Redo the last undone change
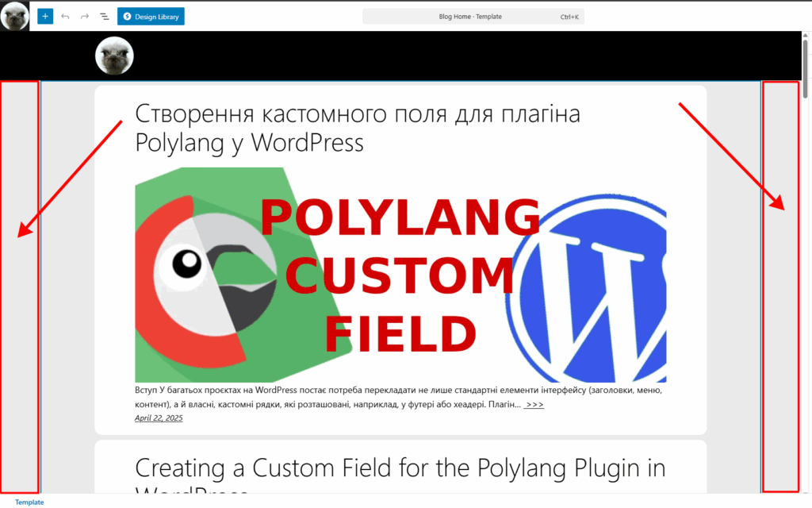This screenshot has height=508, width=812. (x=84, y=17)
